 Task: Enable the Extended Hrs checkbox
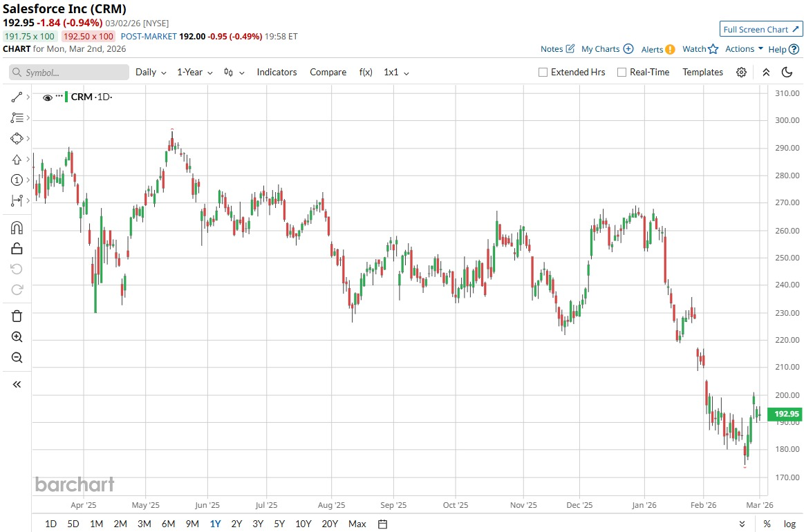point(543,73)
